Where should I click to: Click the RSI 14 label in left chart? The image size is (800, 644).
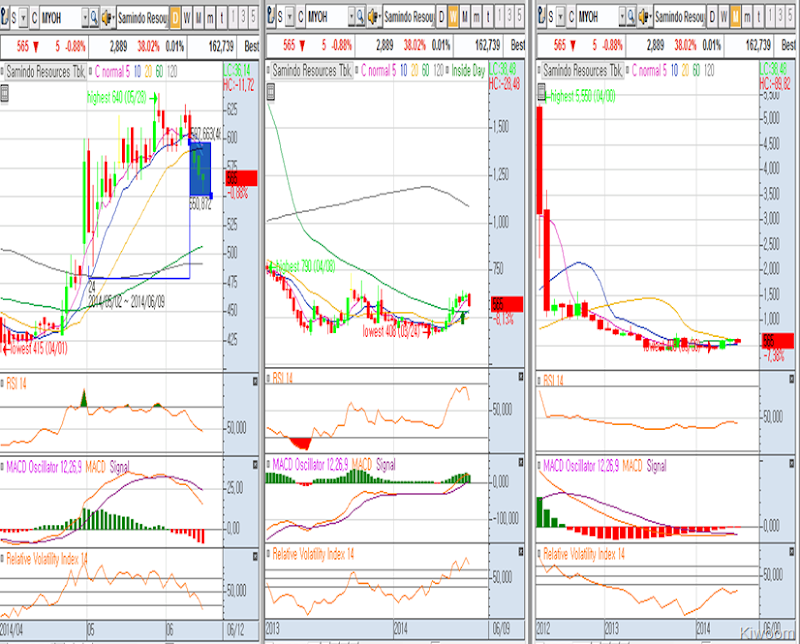click(x=16, y=383)
